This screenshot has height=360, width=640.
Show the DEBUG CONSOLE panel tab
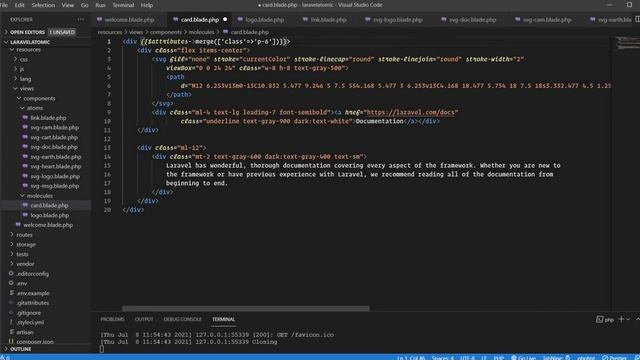pyautogui.click(x=182, y=319)
